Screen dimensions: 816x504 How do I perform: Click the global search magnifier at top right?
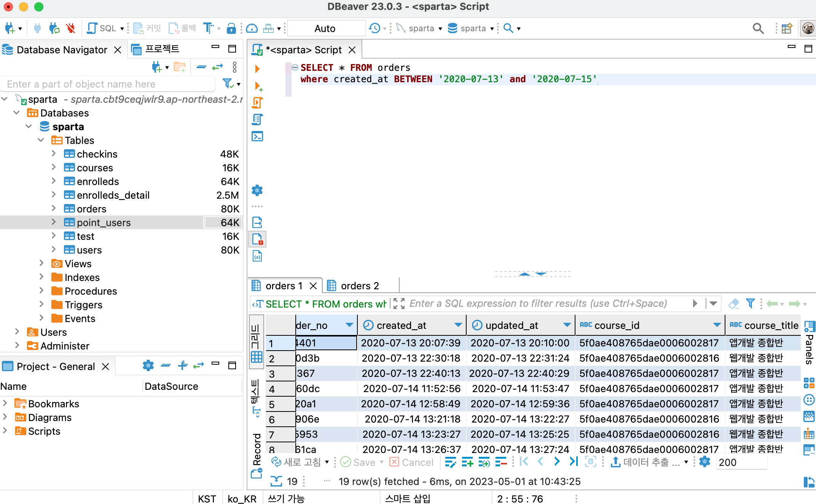pyautogui.click(x=758, y=28)
